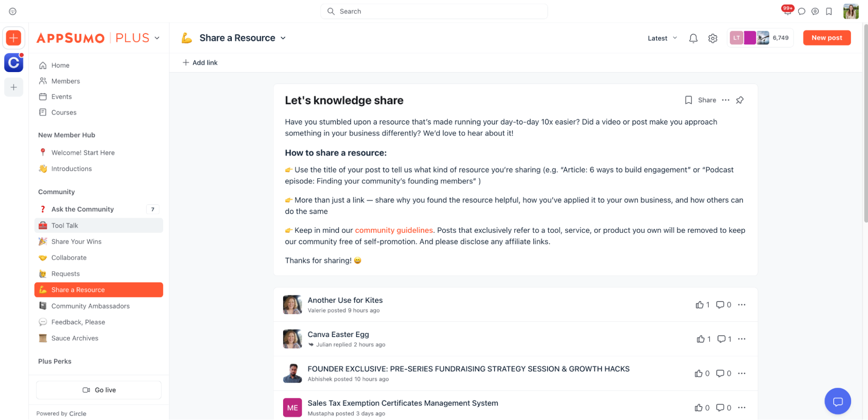868x420 pixels.
Task: Open saved bookmarks icon in top bar
Action: tap(829, 12)
